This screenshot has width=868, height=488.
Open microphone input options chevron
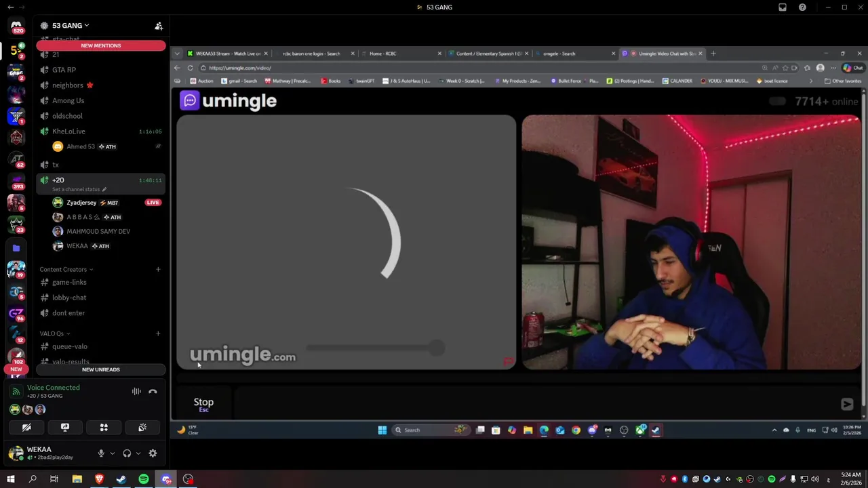(113, 453)
